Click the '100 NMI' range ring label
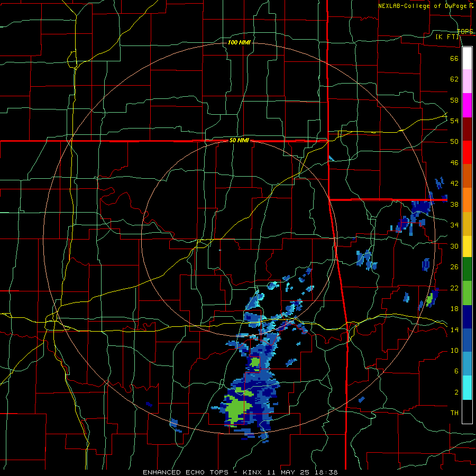 [239, 42]
